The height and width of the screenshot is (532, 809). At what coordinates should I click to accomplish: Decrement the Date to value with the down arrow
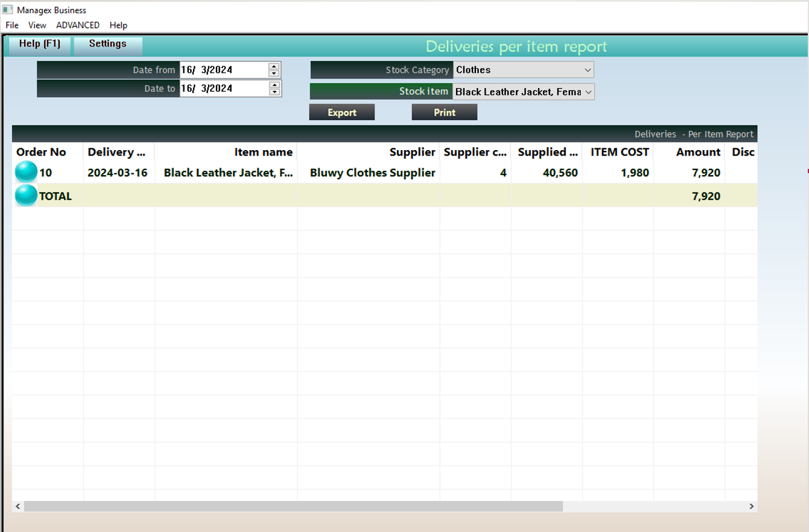(273, 91)
